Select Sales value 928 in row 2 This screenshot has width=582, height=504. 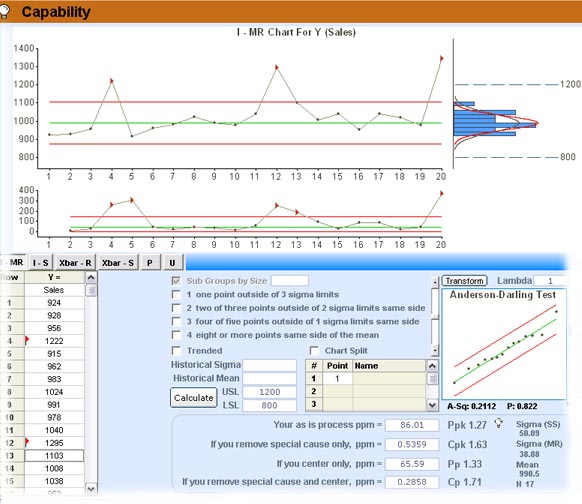click(54, 315)
